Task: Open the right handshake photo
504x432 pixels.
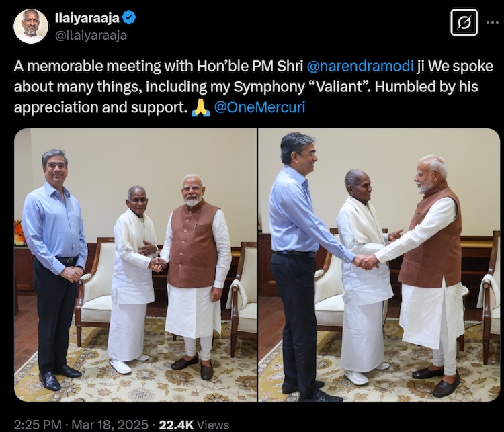Action: click(379, 265)
